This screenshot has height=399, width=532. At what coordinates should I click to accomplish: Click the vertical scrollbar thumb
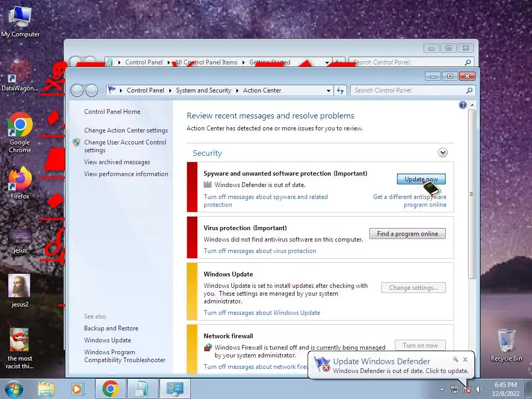(471, 194)
